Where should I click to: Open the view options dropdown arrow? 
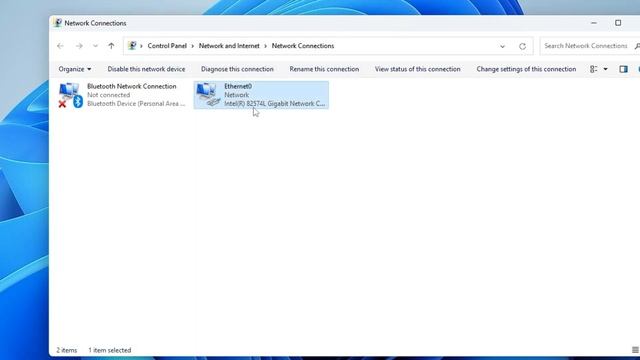(606, 69)
